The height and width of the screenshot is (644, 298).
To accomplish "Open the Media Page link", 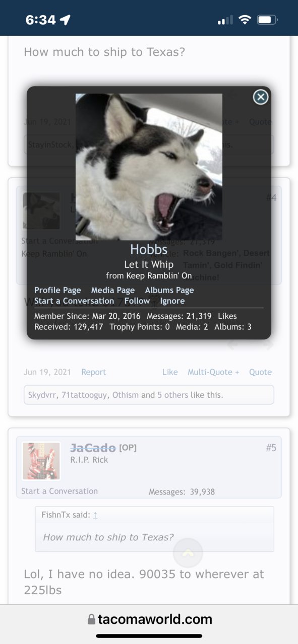I will 113,290.
